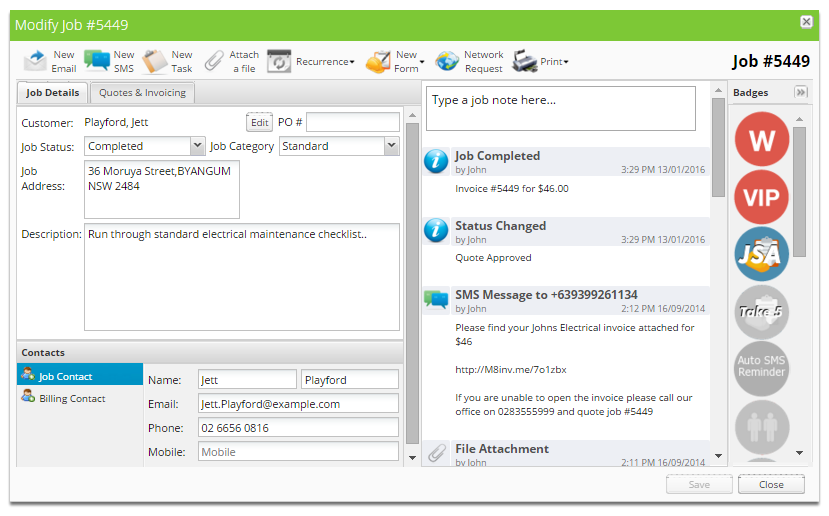Screen dimensions: 829x516
Task: Click the Recurrence calendar icon
Action: [279, 61]
